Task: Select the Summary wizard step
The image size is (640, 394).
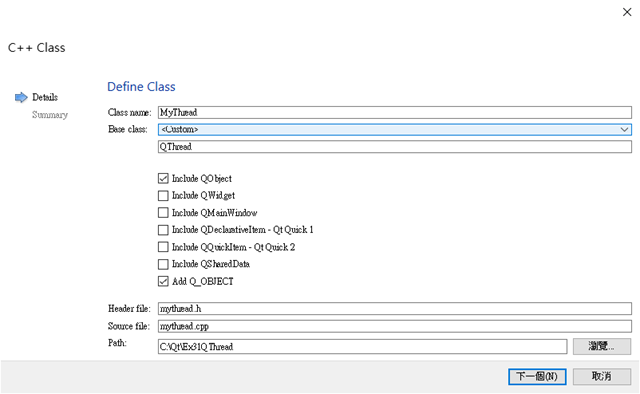Action: pos(50,115)
